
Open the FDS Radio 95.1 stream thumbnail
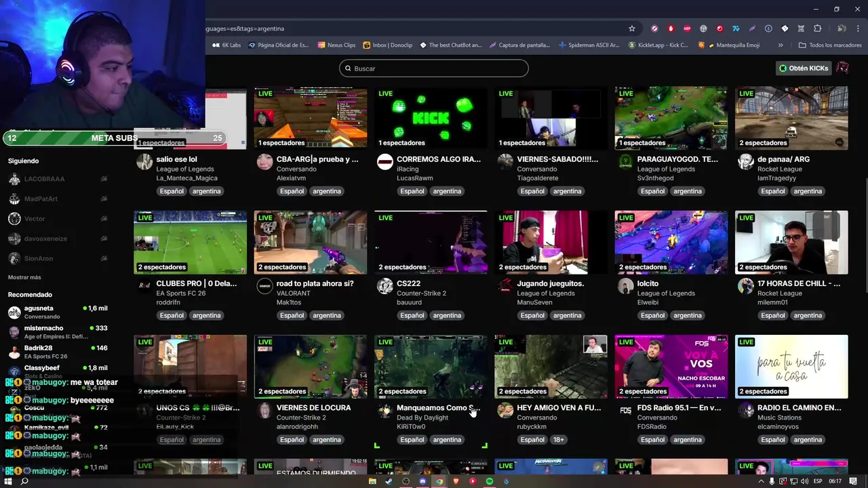(x=671, y=366)
